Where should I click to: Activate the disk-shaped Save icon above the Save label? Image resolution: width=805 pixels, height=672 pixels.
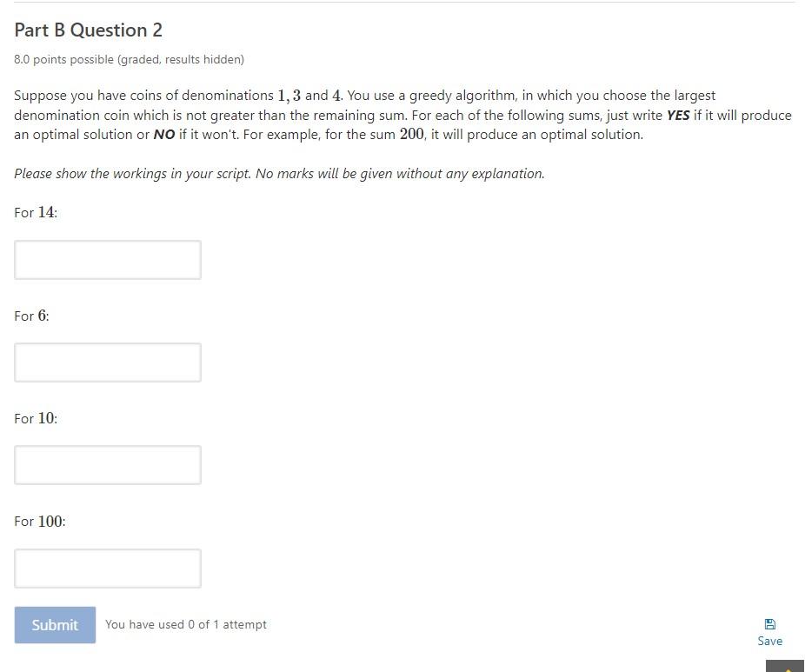pos(769,624)
